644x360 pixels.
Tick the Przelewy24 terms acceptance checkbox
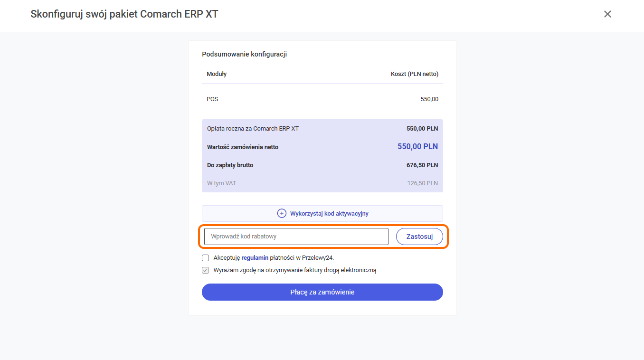(206, 258)
